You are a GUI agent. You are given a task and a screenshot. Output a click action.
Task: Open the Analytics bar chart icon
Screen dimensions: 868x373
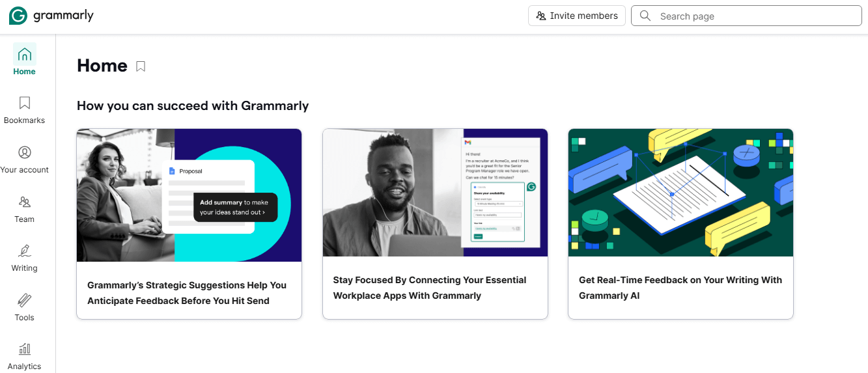25,350
